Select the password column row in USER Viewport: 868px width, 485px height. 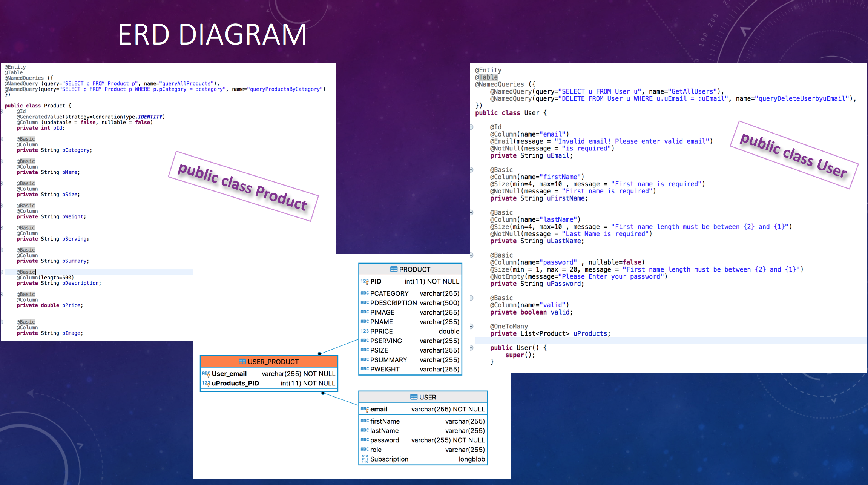tap(423, 440)
